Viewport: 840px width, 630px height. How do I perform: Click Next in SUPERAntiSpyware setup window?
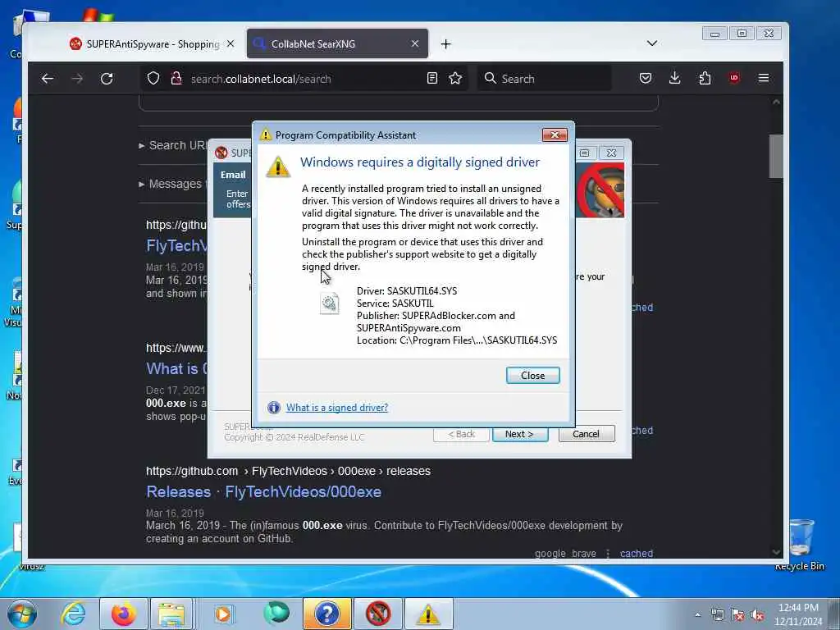tap(519, 434)
